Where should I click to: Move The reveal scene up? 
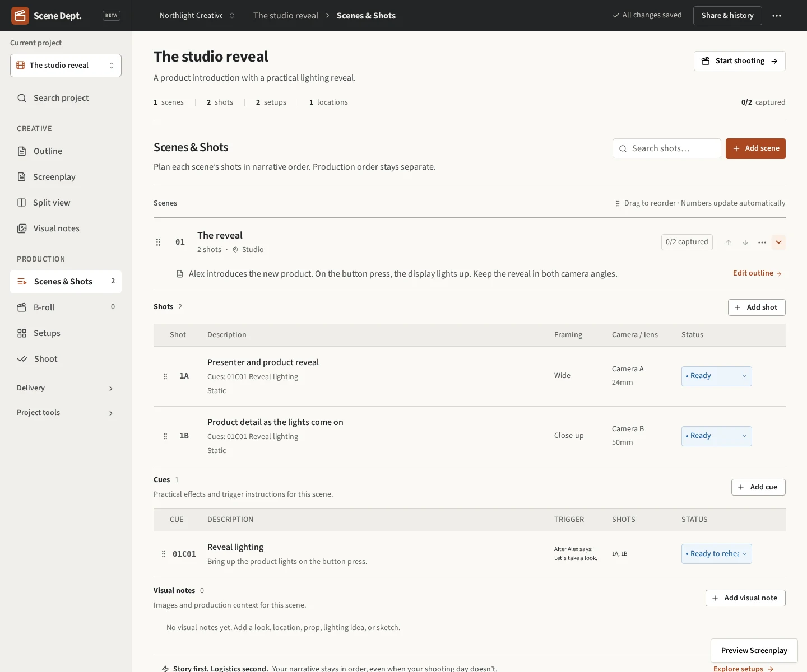pos(729,242)
